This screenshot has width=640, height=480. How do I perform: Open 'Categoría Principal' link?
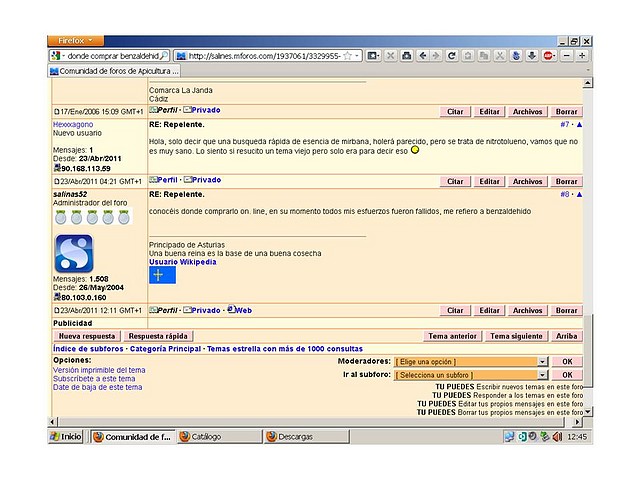pos(165,349)
